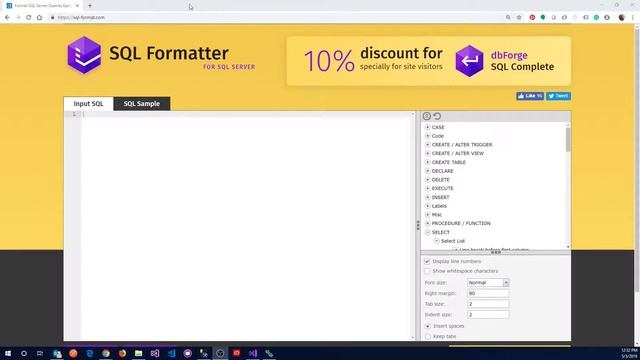Click the dbForge SQL Complete hexagon icon
This screenshot has width=640, height=360.
(469, 61)
